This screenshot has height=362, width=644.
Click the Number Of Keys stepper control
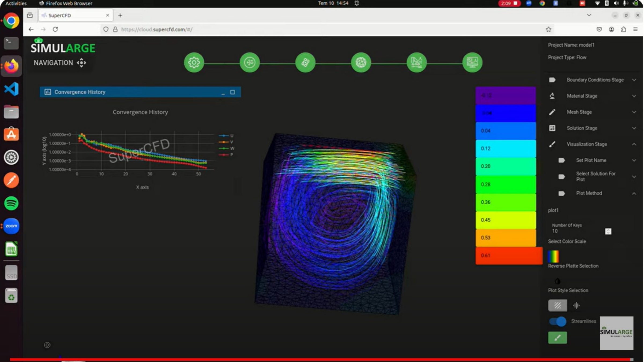(608, 231)
